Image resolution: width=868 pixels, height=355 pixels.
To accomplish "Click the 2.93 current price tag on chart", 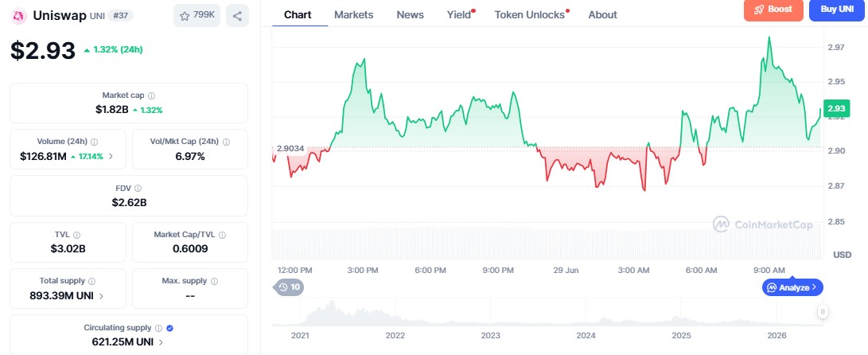I will [x=836, y=108].
